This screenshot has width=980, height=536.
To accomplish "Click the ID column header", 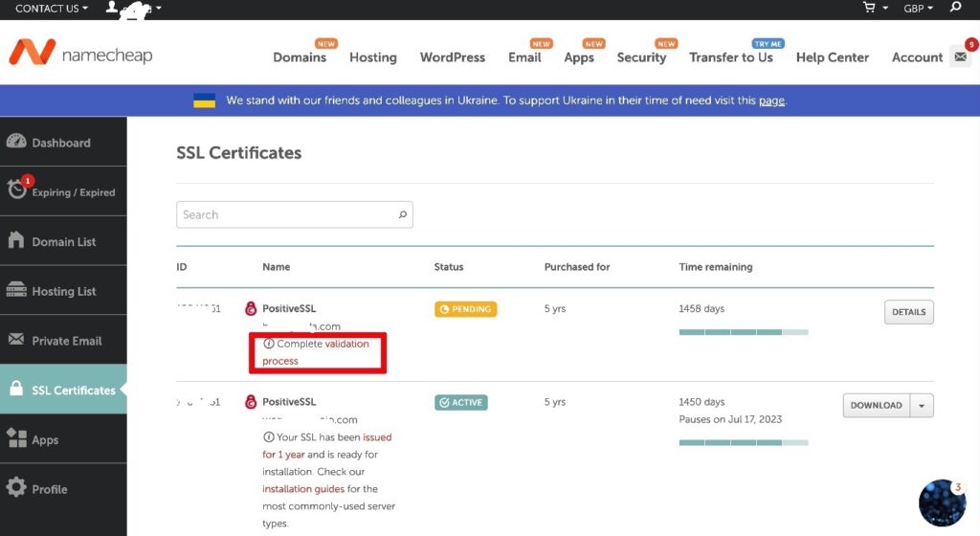I will point(181,267).
